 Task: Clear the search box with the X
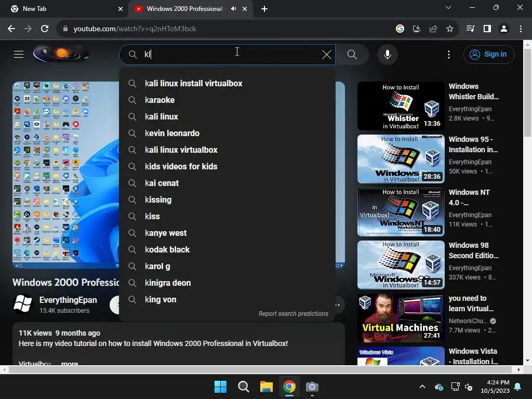coord(326,54)
